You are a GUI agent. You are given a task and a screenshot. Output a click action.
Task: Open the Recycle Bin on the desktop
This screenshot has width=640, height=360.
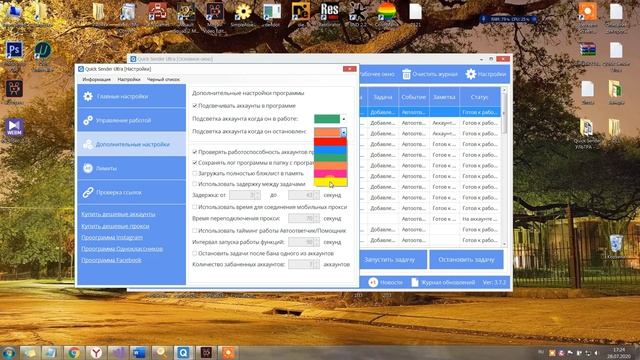point(616,244)
